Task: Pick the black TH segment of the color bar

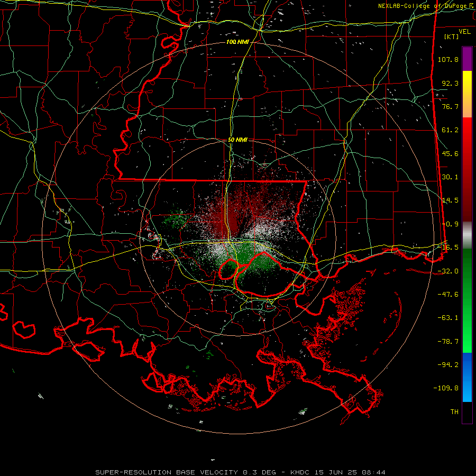Action: [467, 413]
